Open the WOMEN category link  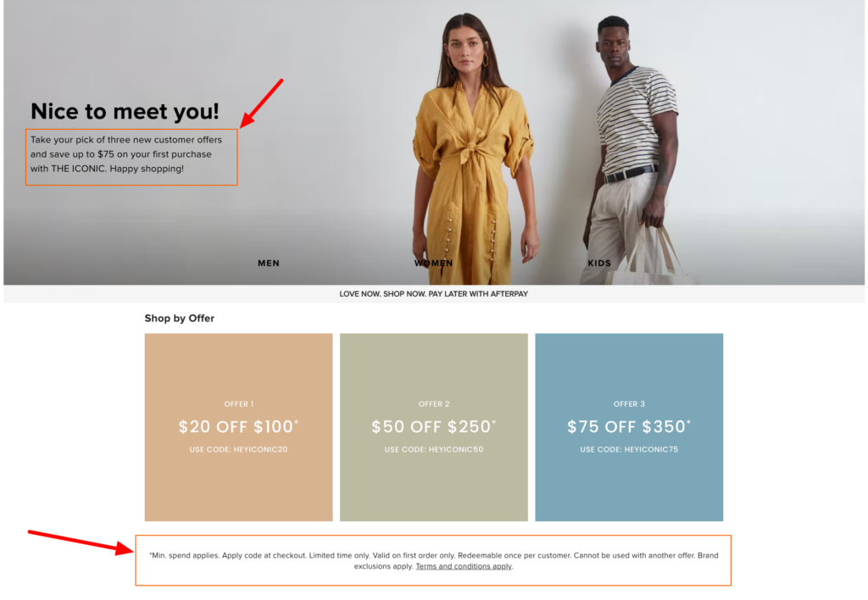click(433, 264)
